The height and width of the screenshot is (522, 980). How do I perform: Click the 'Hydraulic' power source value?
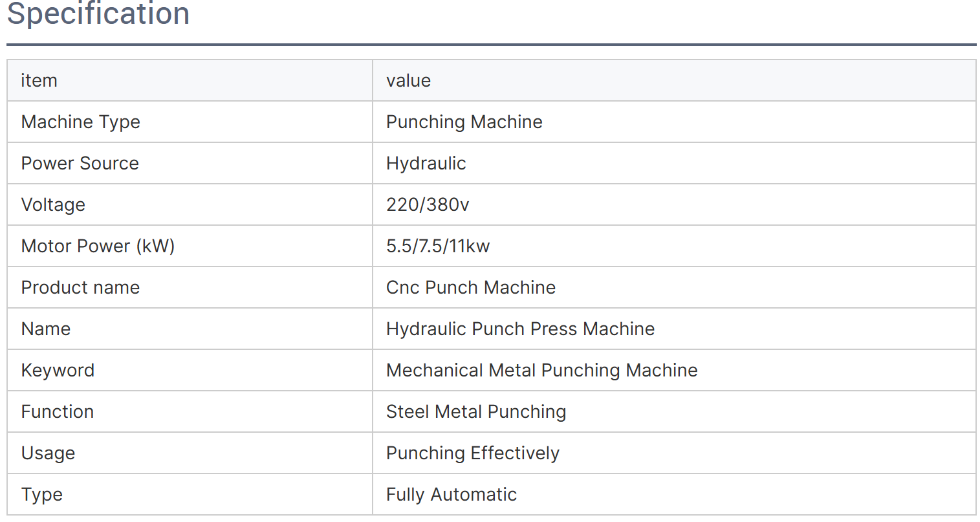[426, 164]
